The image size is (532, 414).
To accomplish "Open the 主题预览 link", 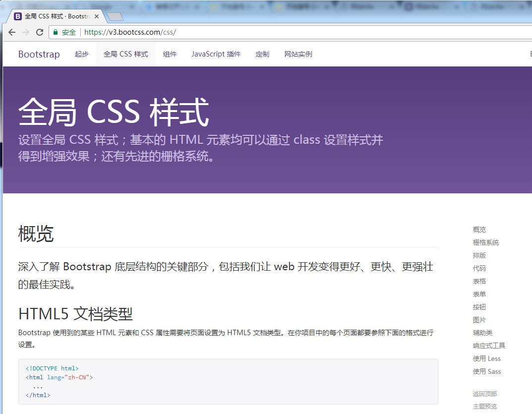I will tap(484, 406).
